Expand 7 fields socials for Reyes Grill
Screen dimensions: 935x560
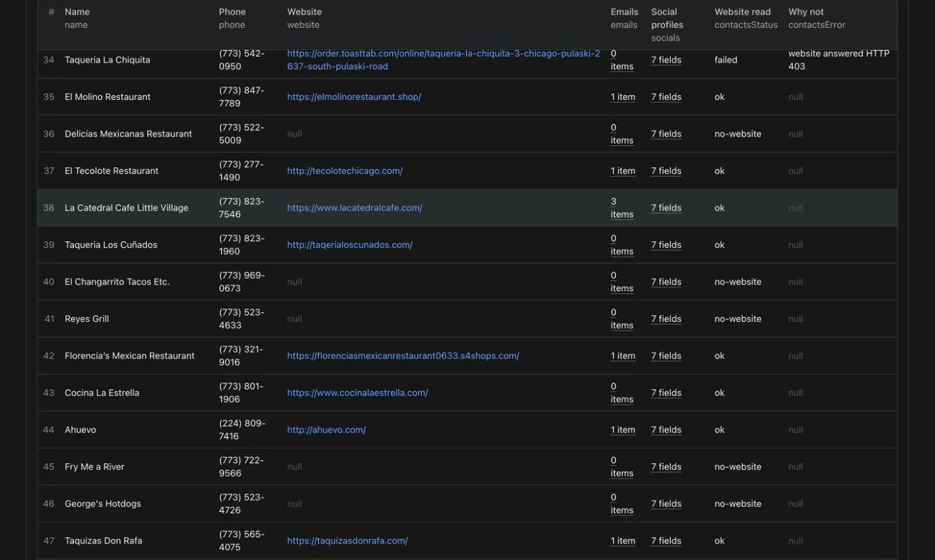coord(666,319)
